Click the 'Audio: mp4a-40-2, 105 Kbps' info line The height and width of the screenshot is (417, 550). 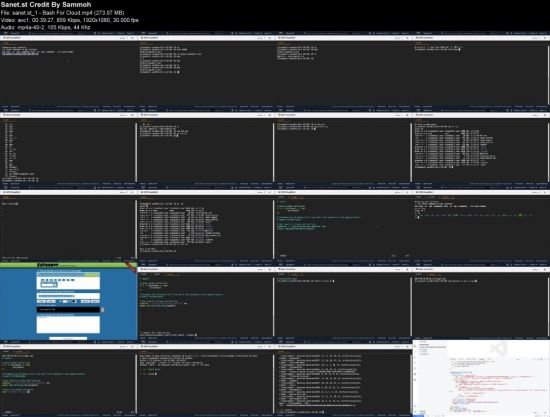(46, 27)
